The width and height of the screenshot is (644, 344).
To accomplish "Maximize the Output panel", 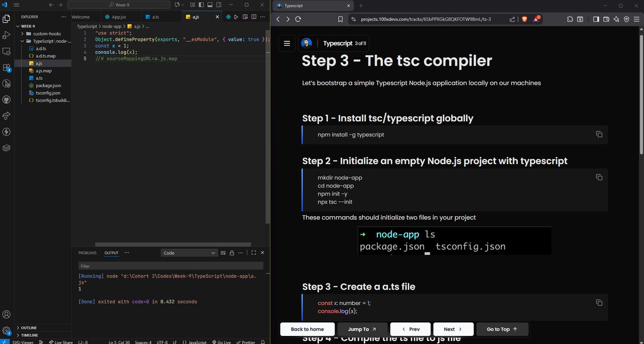I will [254, 253].
